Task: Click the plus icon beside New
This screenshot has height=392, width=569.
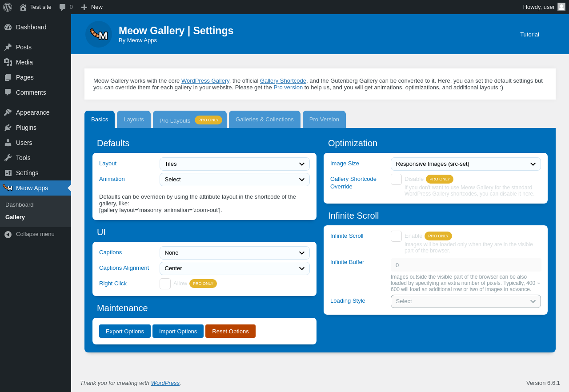Action: 84,7
